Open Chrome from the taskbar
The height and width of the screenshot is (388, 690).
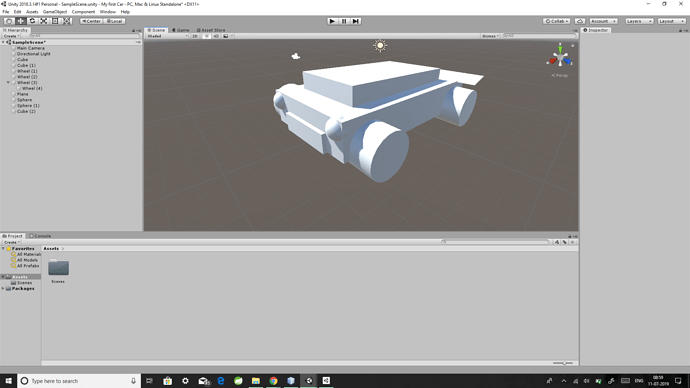click(273, 381)
